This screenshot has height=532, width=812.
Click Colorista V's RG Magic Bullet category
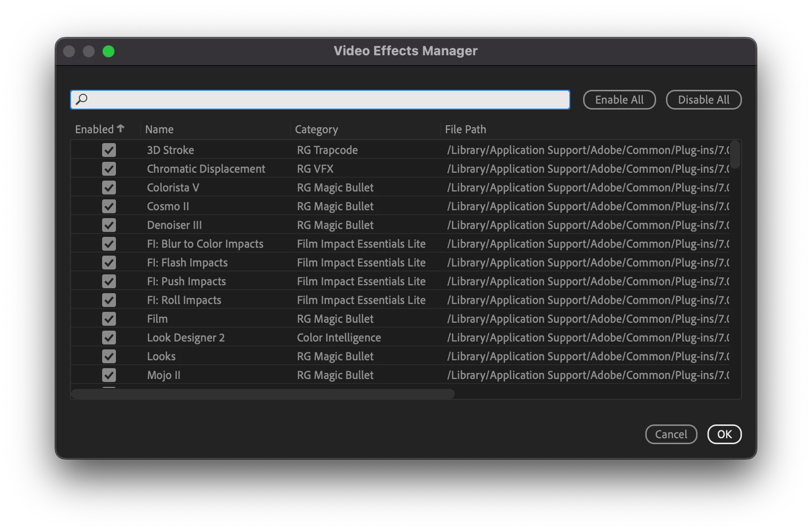click(x=335, y=188)
